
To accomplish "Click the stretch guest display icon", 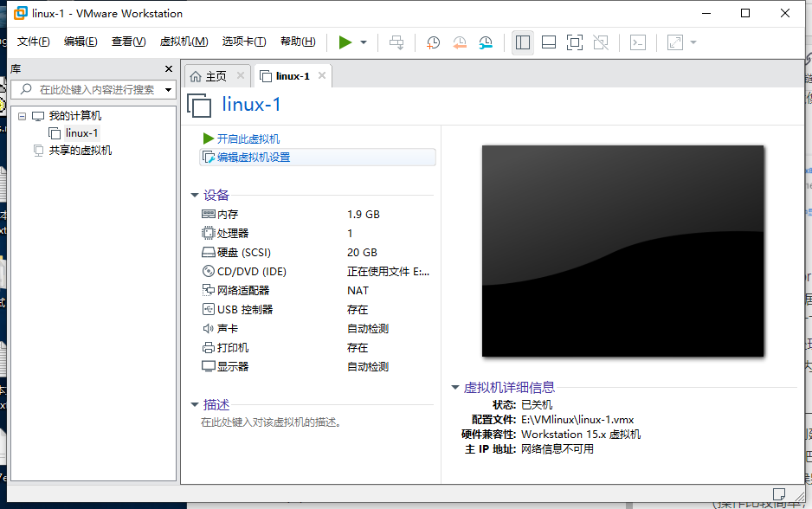I will [674, 42].
